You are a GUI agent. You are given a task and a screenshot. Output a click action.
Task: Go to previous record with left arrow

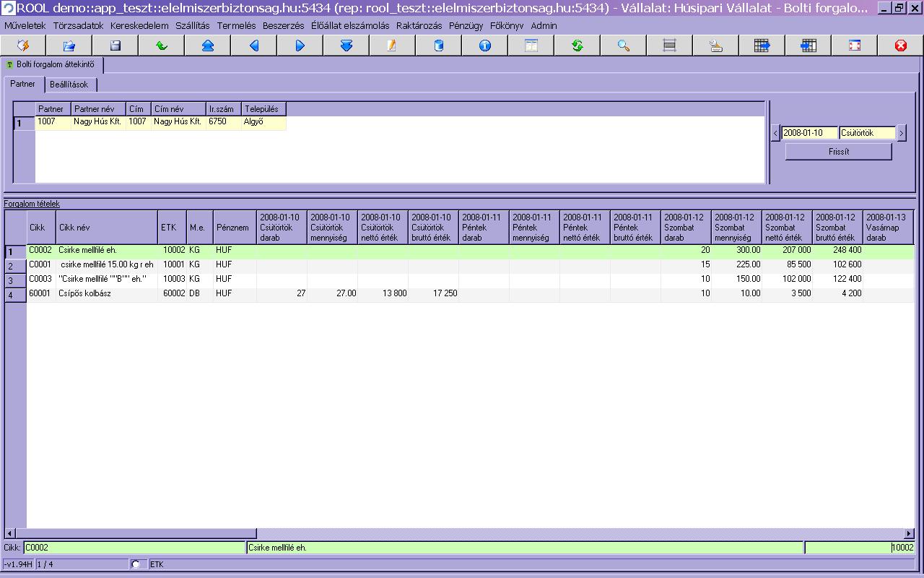(253, 46)
